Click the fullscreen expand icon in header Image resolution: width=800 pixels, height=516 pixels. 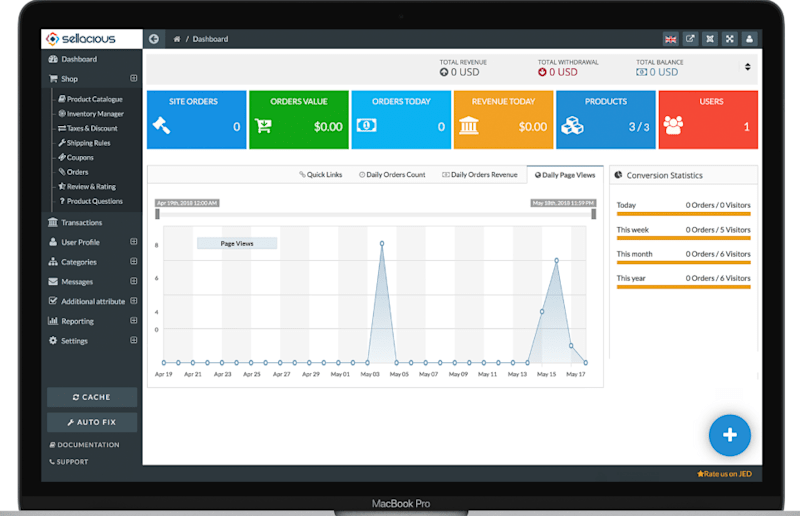coord(730,39)
